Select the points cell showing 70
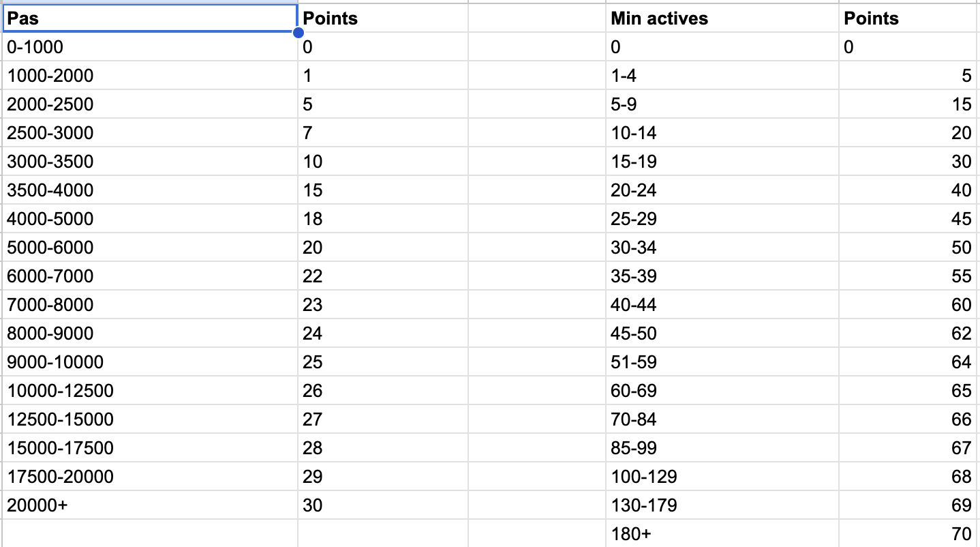 909,533
